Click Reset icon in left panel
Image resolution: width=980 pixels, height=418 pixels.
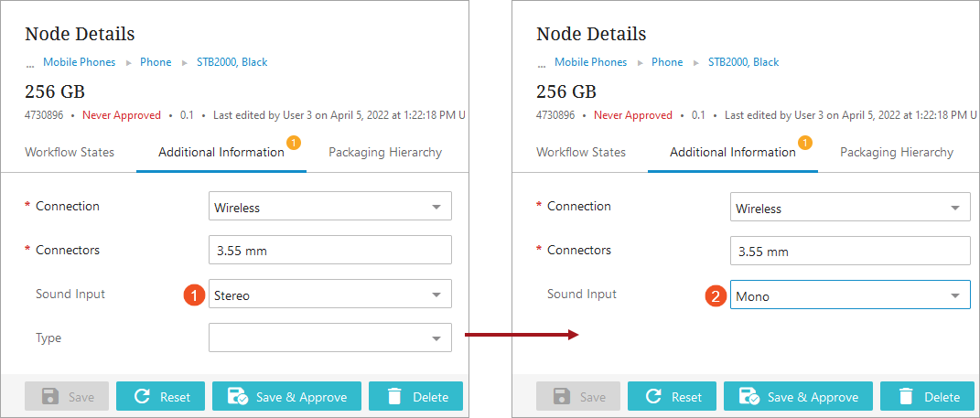[x=142, y=396]
